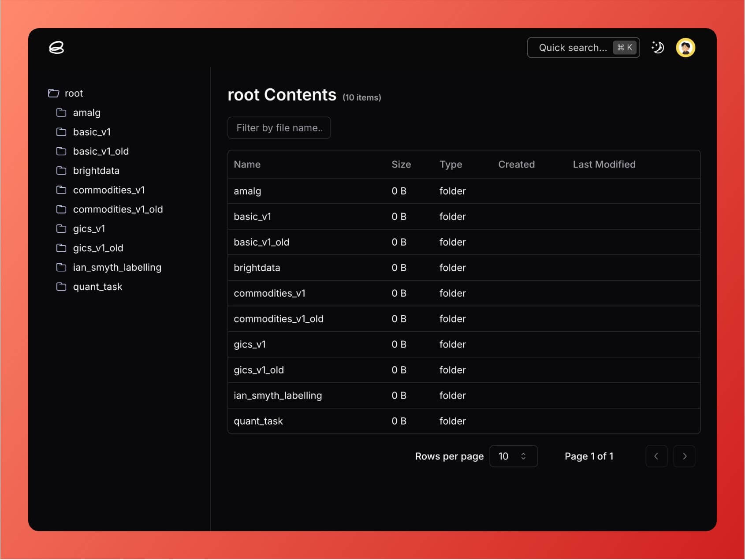The width and height of the screenshot is (745, 560).
Task: Click the folder icon beside amalg
Action: point(62,112)
